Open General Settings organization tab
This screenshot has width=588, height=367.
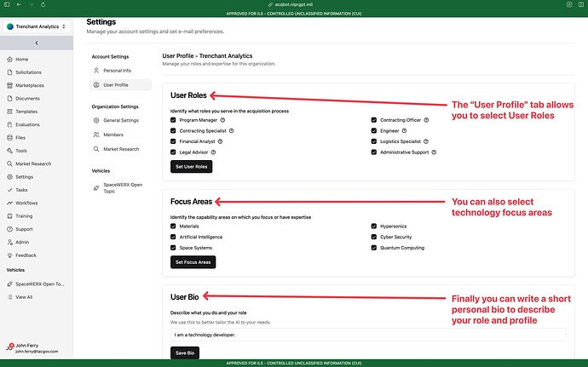(x=120, y=120)
